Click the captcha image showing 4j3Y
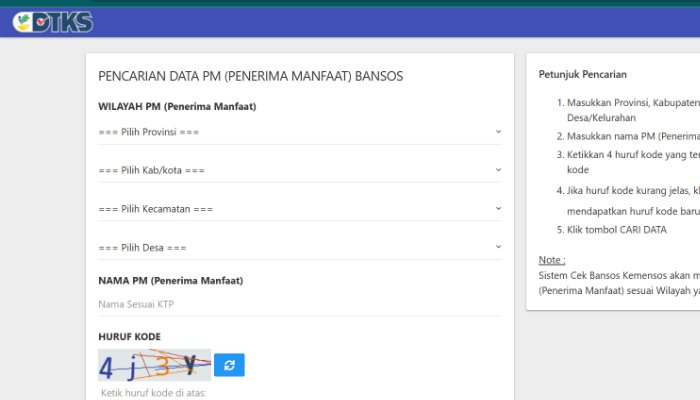700x400 pixels. coord(154,365)
